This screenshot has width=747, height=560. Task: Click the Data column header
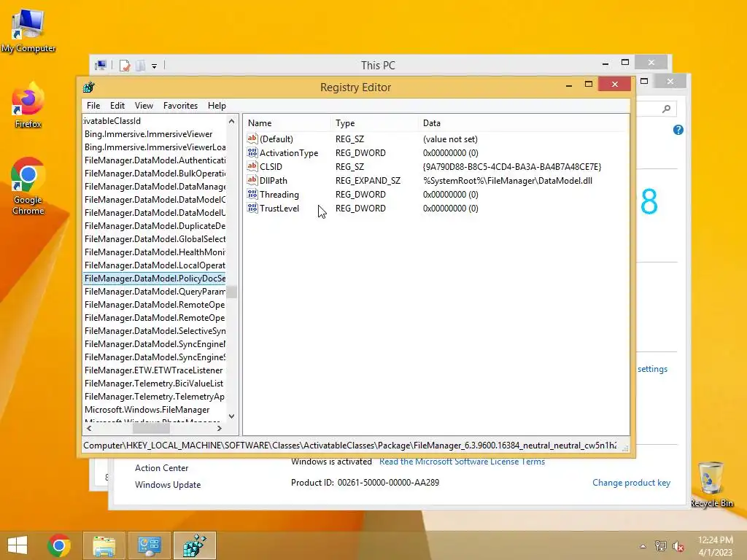pyautogui.click(x=522, y=122)
